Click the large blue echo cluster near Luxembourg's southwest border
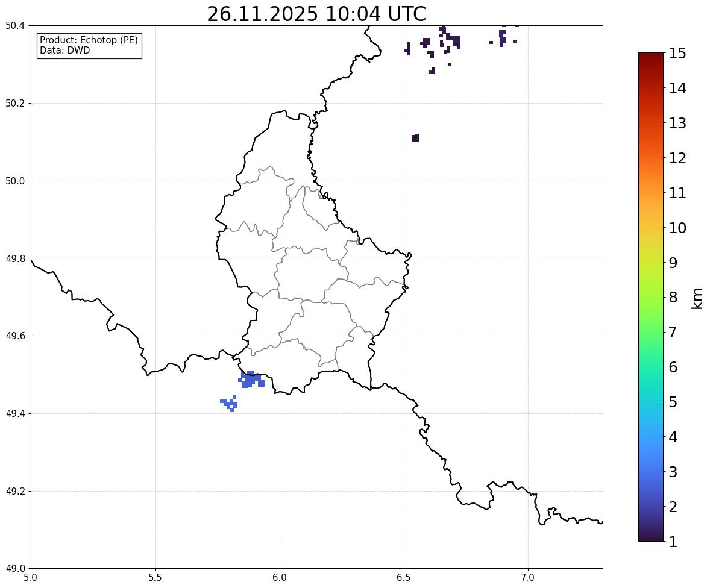The width and height of the screenshot is (710, 588). point(251,380)
